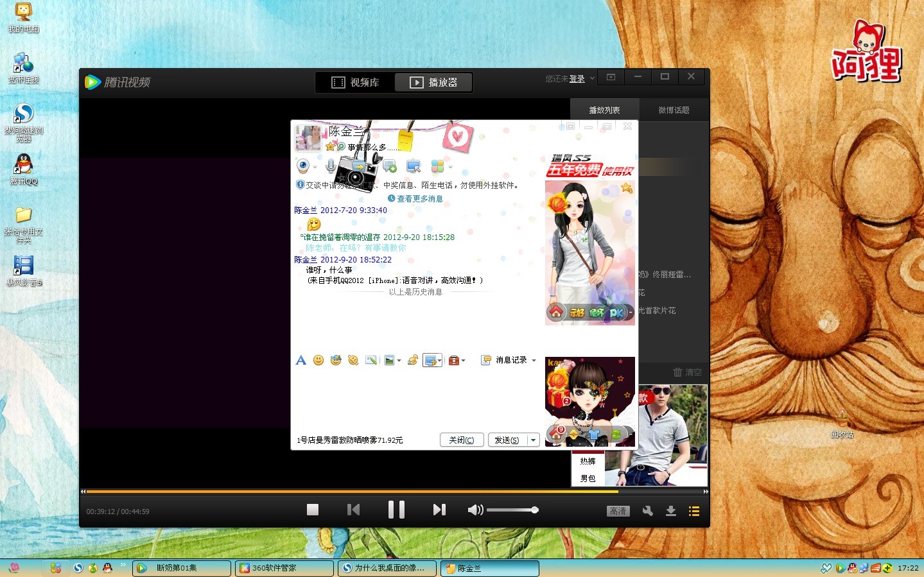Stop video playback with the stop button
Viewport: 924px width, 577px height.
tap(313, 510)
